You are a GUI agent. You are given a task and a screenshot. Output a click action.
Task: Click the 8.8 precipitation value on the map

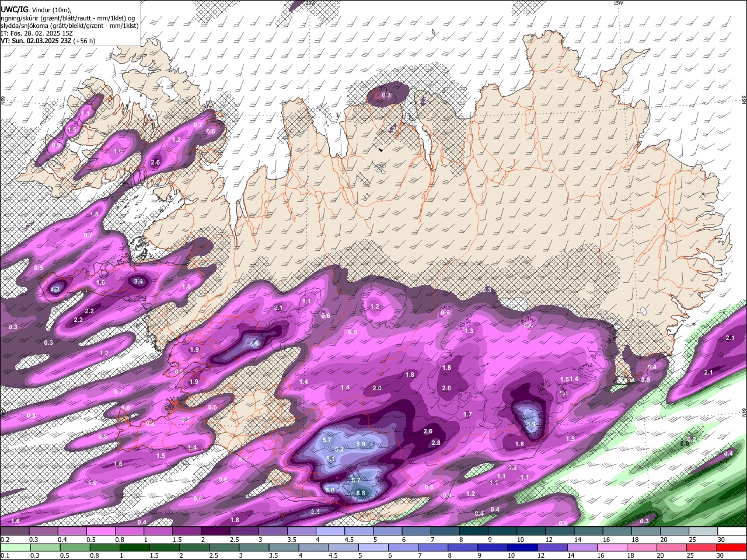[361, 493]
